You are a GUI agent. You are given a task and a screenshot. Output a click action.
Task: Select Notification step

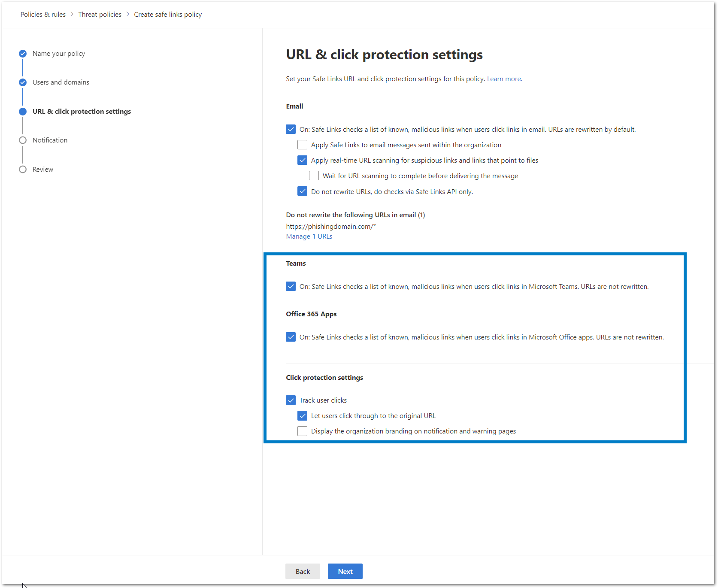(50, 140)
